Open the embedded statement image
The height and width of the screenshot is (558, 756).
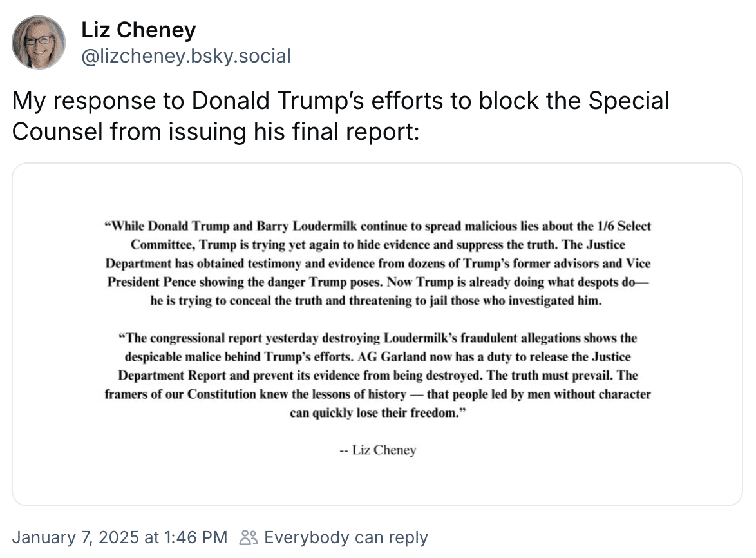[x=377, y=334]
